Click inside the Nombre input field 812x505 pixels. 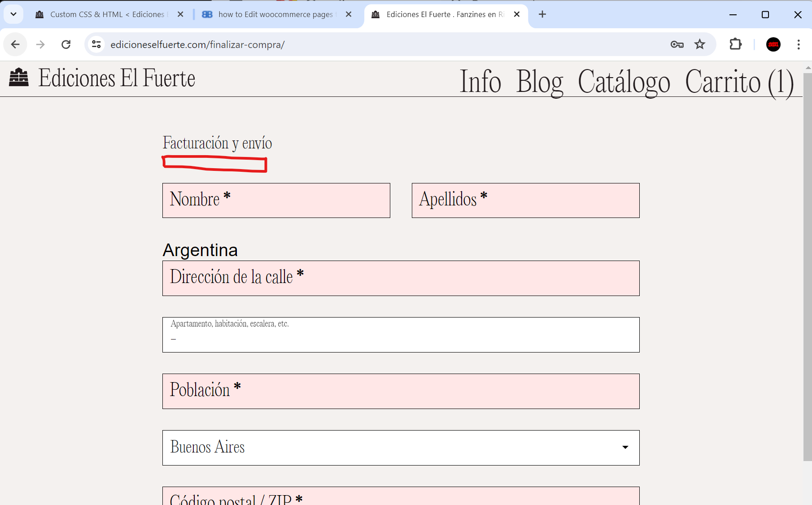click(276, 200)
